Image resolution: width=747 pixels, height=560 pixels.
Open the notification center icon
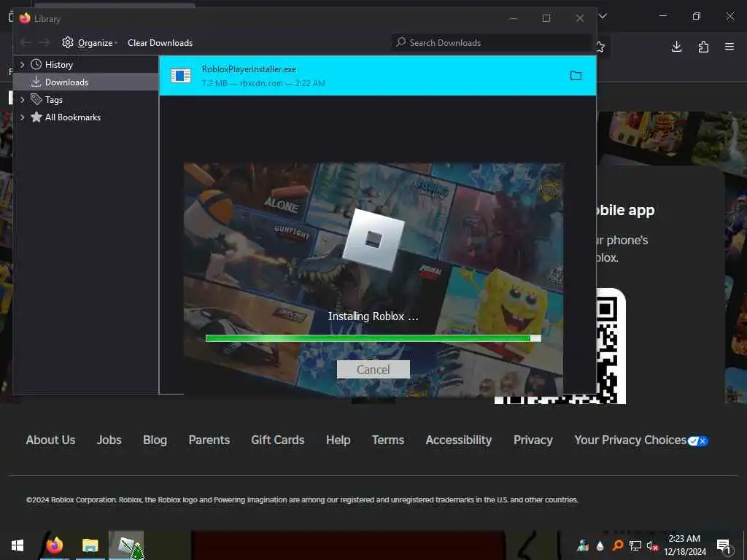pos(724,546)
